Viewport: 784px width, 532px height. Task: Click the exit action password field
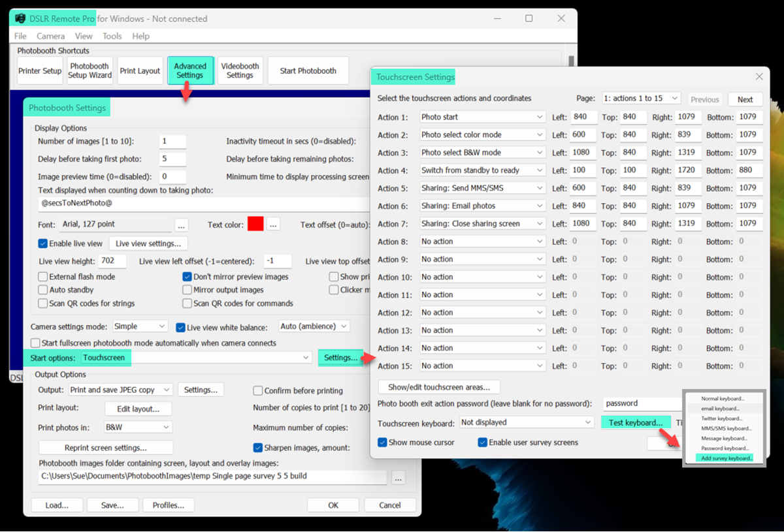pos(642,403)
